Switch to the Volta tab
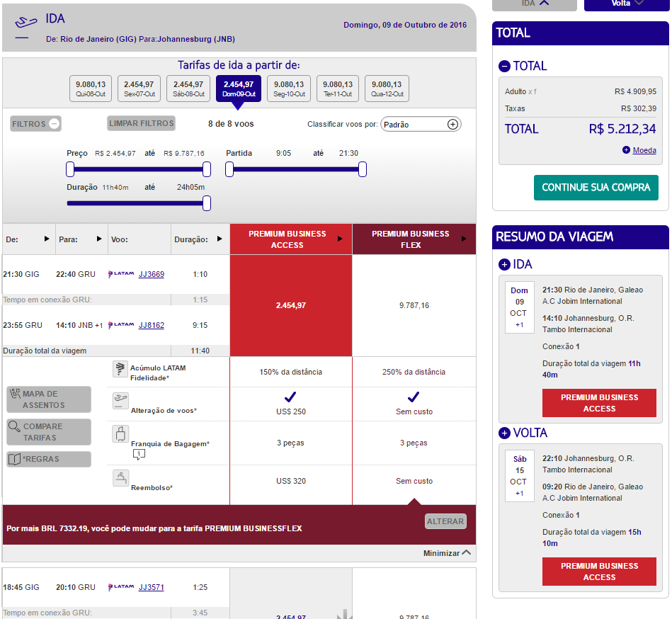The height and width of the screenshot is (619, 672). [x=626, y=4]
